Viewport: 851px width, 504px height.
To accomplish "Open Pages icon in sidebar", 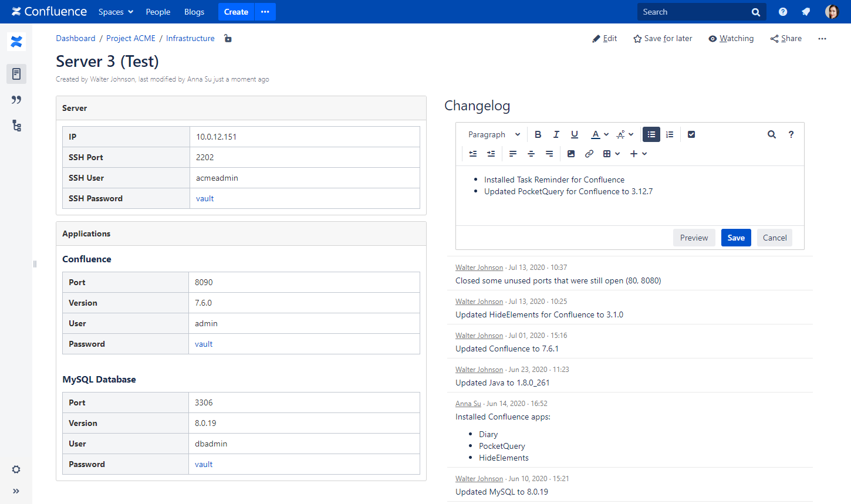I will 16,74.
